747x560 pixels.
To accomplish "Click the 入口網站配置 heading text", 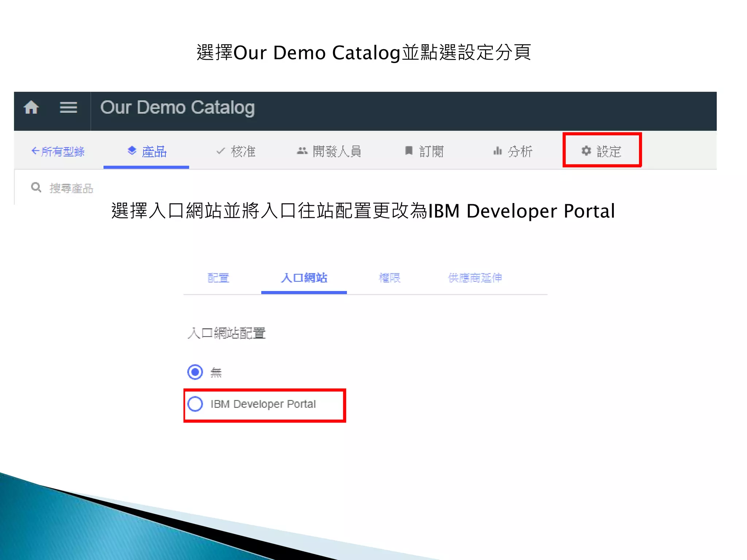I will pyautogui.click(x=227, y=333).
